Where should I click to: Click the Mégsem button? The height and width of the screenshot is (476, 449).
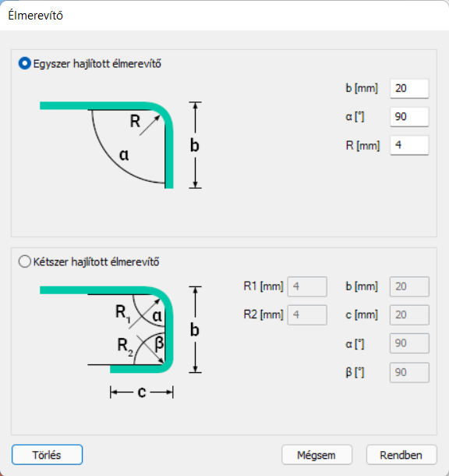pos(316,455)
